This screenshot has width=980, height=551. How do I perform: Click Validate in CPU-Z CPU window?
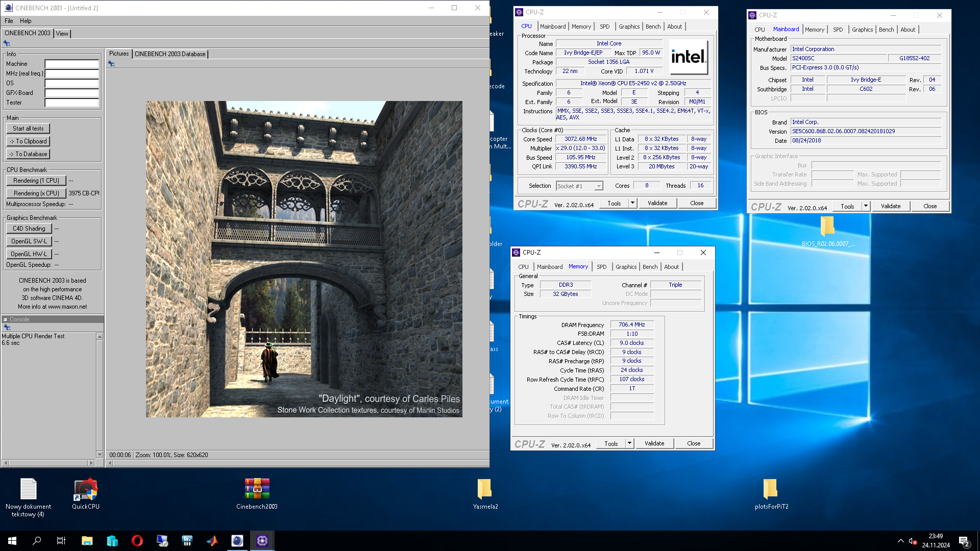(657, 203)
